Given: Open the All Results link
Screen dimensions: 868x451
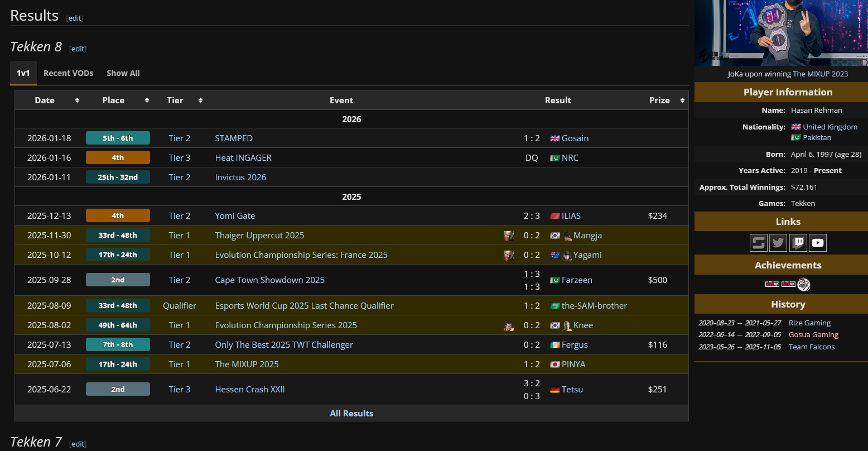Looking at the screenshot, I should tap(351, 414).
